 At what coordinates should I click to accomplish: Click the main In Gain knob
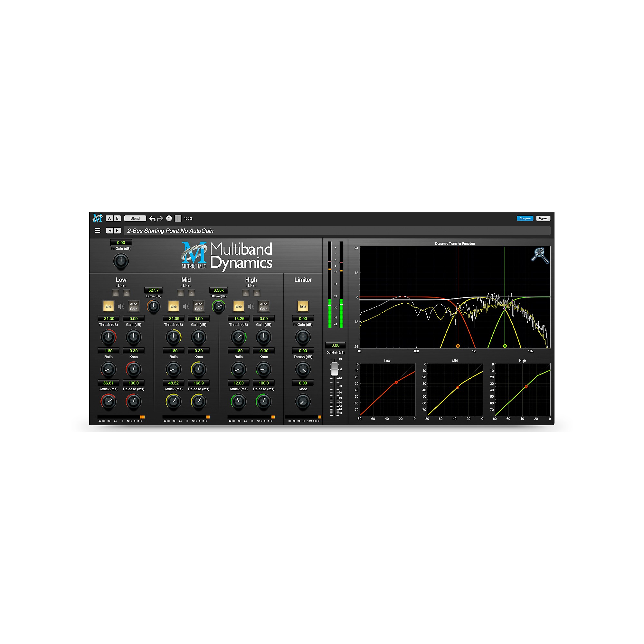tap(121, 261)
